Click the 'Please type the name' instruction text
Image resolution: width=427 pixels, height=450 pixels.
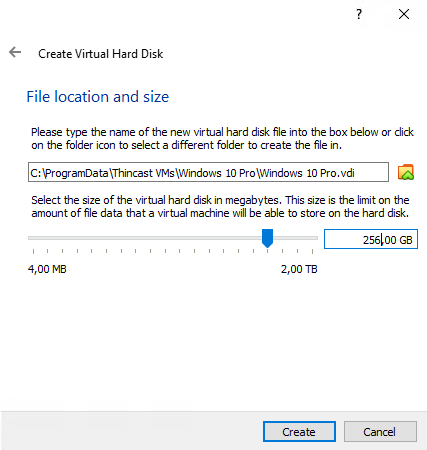[x=222, y=138]
